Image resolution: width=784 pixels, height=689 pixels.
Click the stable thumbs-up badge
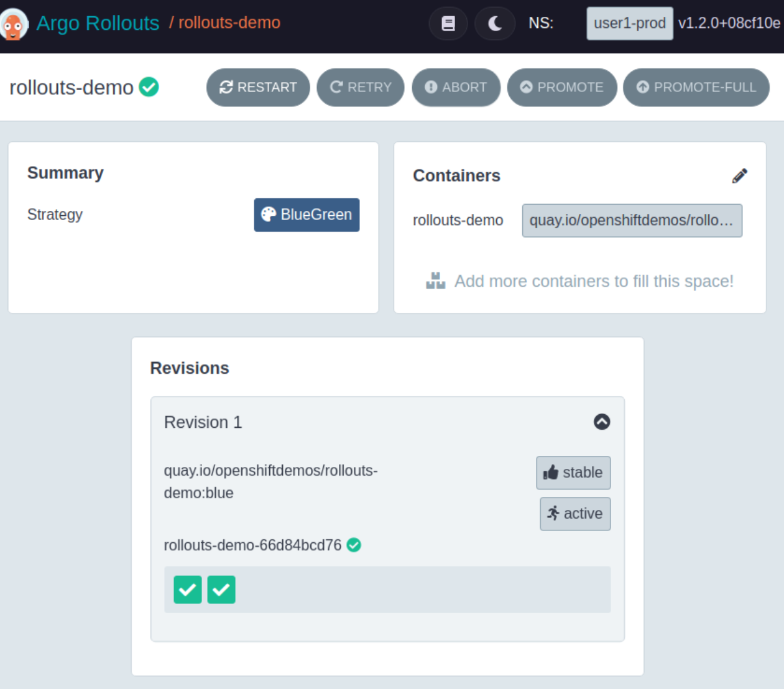tap(573, 473)
